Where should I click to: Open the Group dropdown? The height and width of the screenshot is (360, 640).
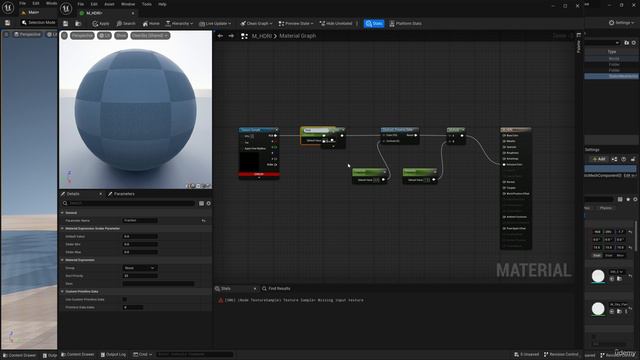point(140,268)
